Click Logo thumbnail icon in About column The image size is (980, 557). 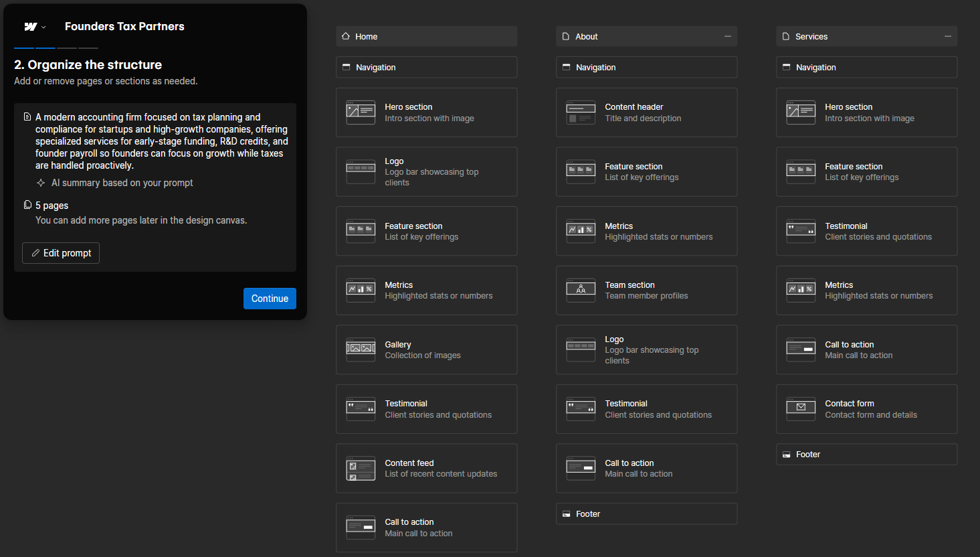(581, 349)
